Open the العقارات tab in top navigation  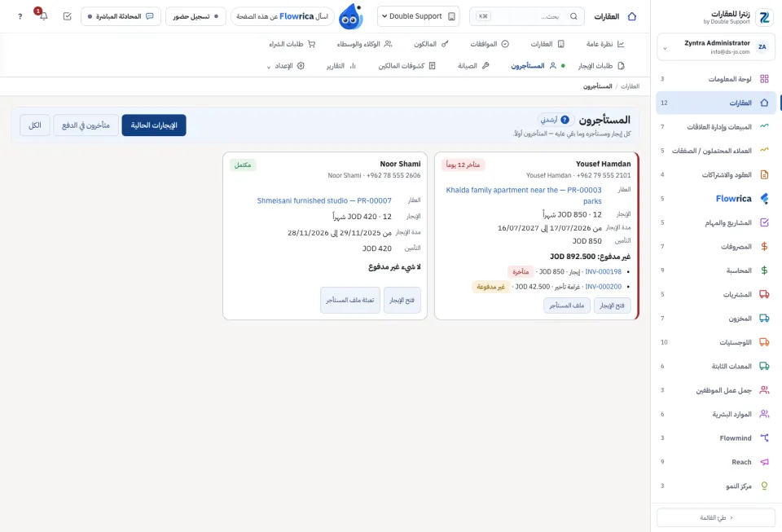pos(547,44)
